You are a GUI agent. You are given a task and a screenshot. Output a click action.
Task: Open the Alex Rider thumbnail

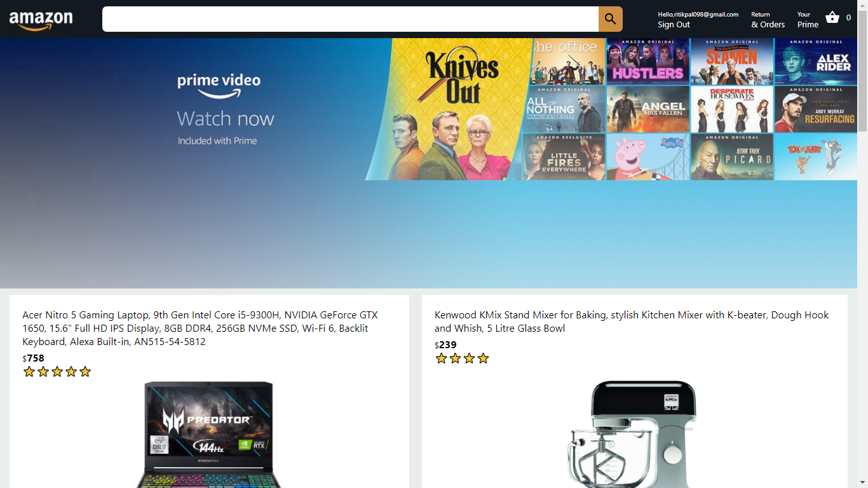(816, 62)
